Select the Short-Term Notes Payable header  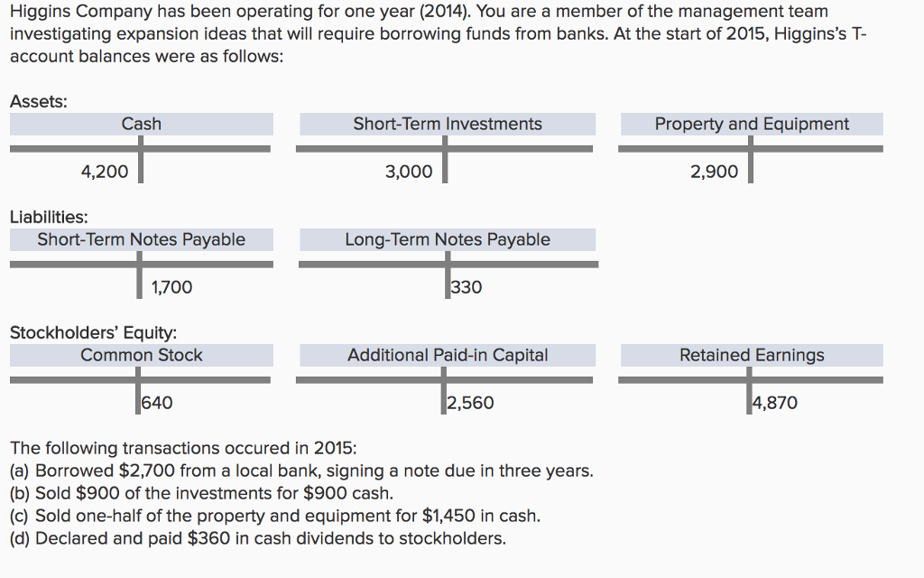click(141, 239)
